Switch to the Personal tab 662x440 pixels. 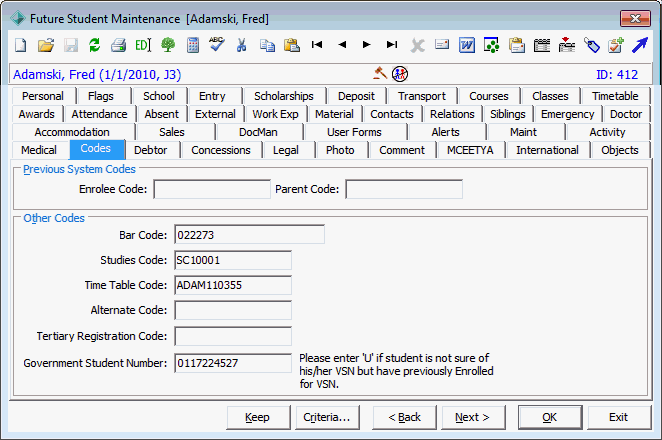click(43, 96)
